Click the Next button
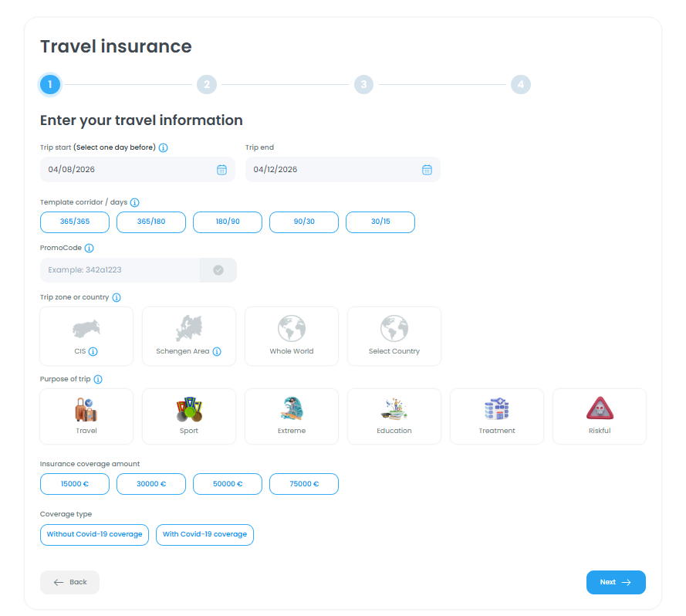This screenshot has height=616, width=686. pyautogui.click(x=616, y=582)
